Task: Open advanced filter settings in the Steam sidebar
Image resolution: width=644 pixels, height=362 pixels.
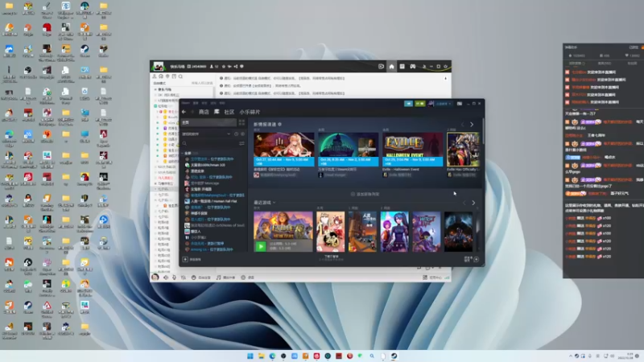Action: click(x=242, y=143)
